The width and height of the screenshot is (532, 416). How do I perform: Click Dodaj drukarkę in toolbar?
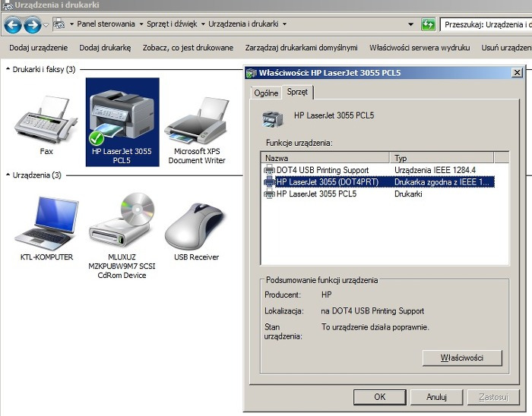pyautogui.click(x=105, y=48)
